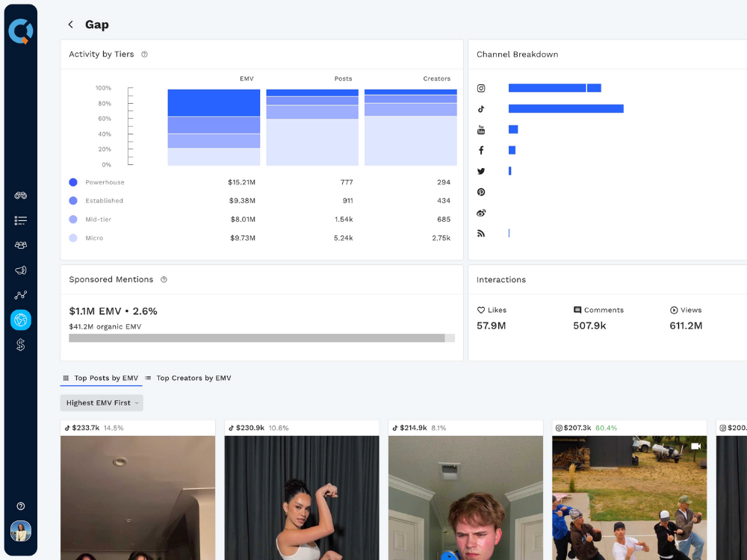Click the TikTok channel icon
This screenshot has height=560, width=747.
481,109
